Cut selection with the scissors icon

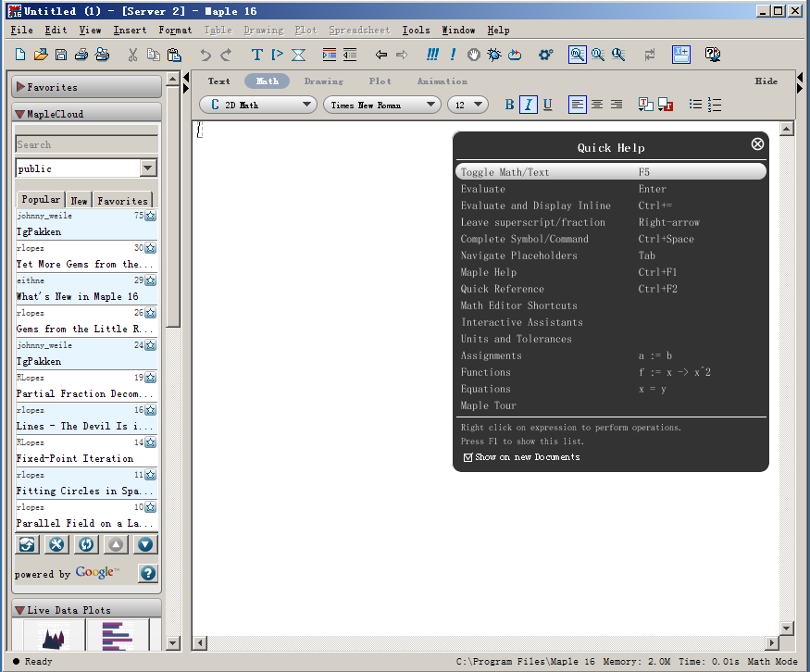(x=132, y=55)
